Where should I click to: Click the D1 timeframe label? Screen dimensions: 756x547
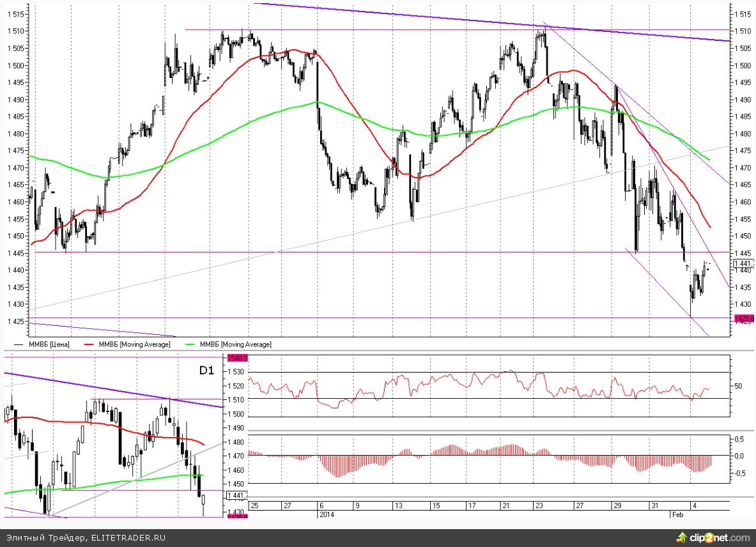(x=207, y=370)
